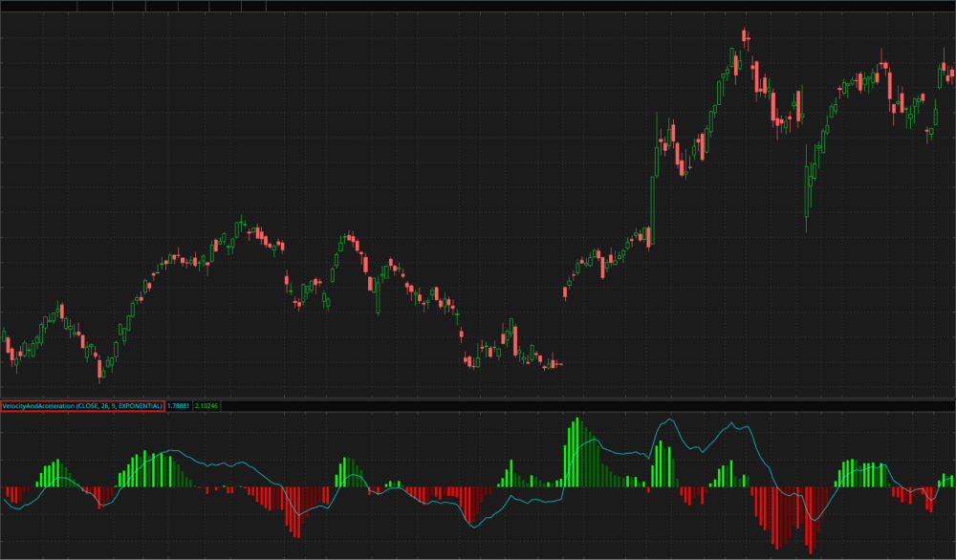Select the cyan 1.78881 study value
956x560 pixels.
pos(178,406)
